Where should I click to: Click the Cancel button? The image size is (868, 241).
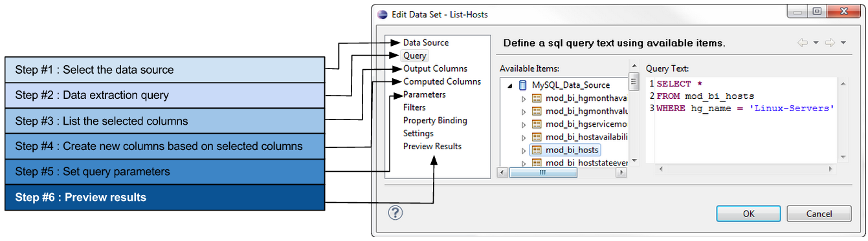click(x=819, y=213)
